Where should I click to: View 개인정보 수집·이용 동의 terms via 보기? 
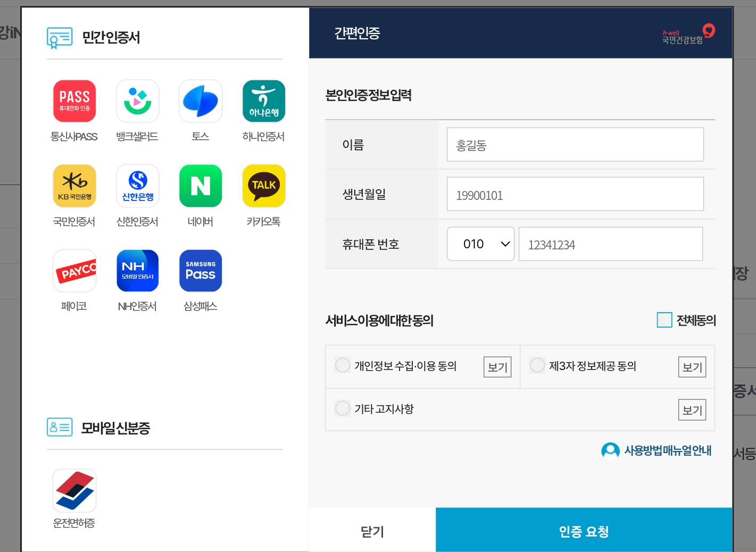(x=497, y=367)
